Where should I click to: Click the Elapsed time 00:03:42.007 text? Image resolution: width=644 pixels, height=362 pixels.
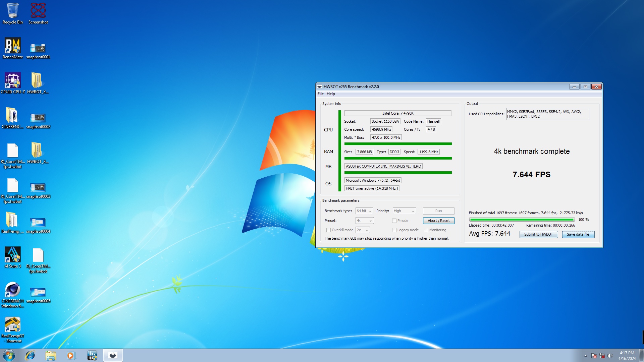(491, 225)
